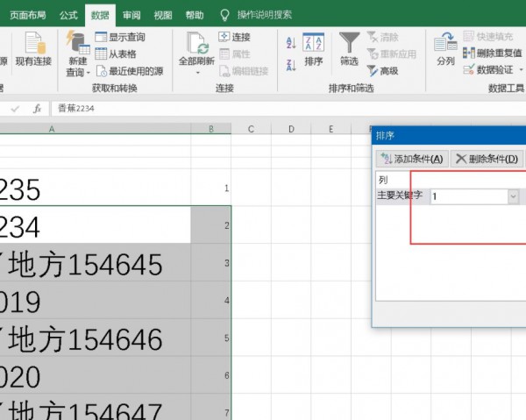The image size is (526, 420).
Task: Click Remove Duplicates (删除重复值)
Action: click(x=494, y=53)
